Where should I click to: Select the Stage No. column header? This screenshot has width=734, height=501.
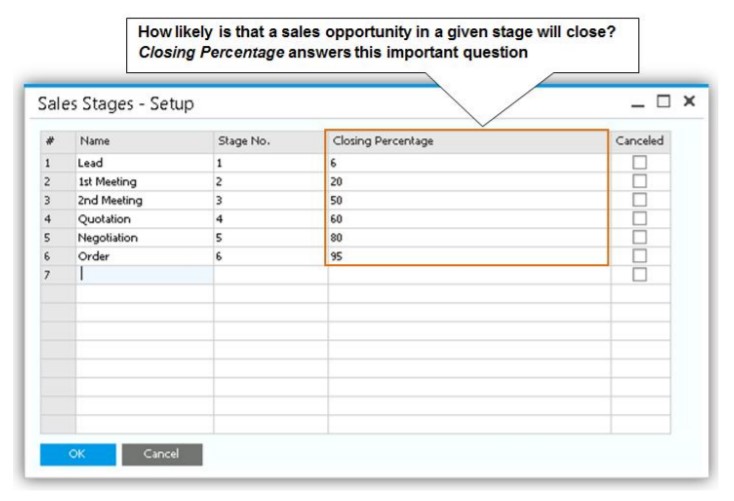[x=270, y=141]
